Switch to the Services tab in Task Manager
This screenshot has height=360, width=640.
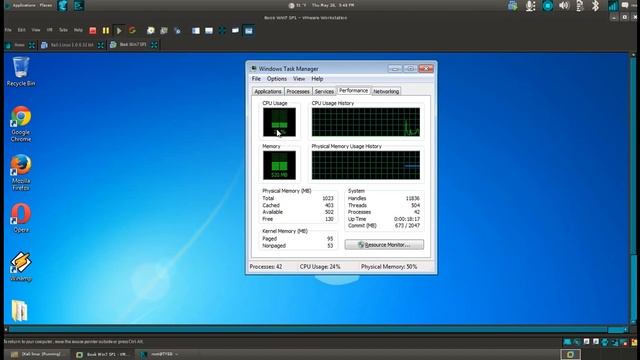tap(324, 91)
